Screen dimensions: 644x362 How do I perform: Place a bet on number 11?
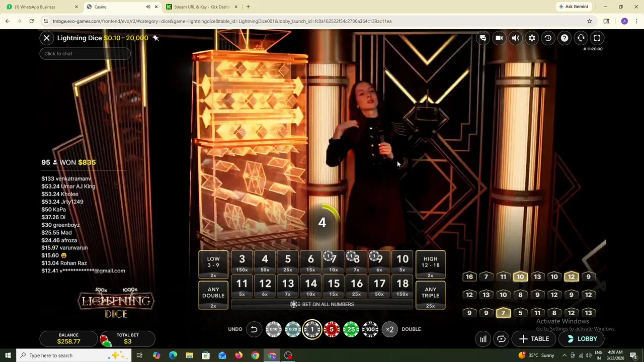pyautogui.click(x=242, y=287)
